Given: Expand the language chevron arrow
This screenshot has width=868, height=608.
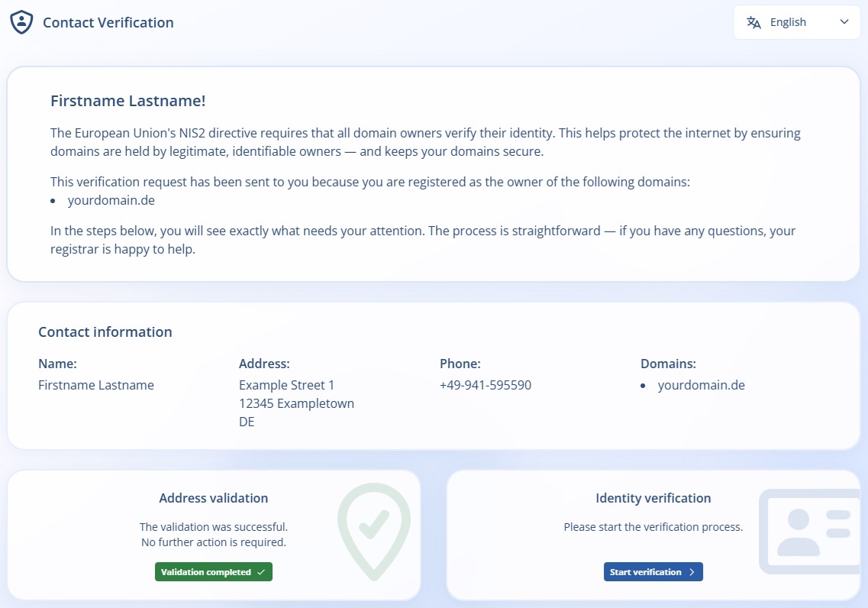Looking at the screenshot, I should pos(844,22).
